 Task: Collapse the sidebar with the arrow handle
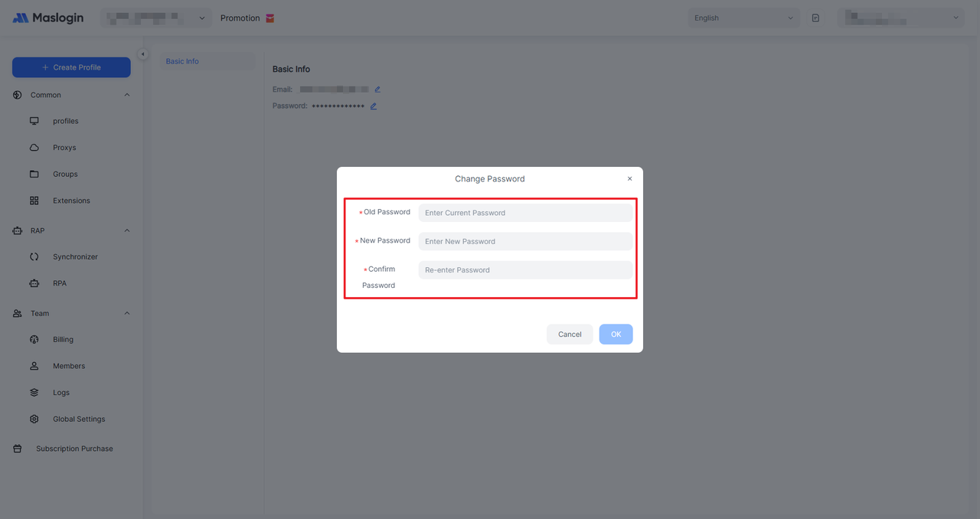(x=142, y=54)
